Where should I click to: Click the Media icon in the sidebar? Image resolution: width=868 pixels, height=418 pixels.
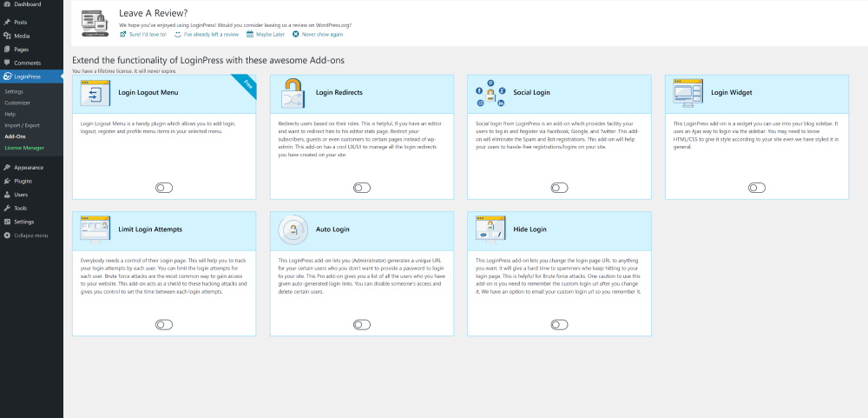(x=7, y=36)
